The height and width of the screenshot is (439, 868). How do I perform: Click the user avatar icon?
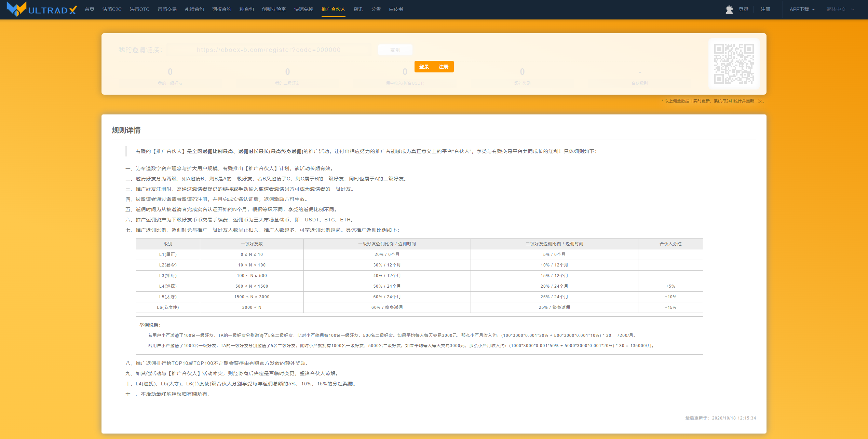point(729,10)
